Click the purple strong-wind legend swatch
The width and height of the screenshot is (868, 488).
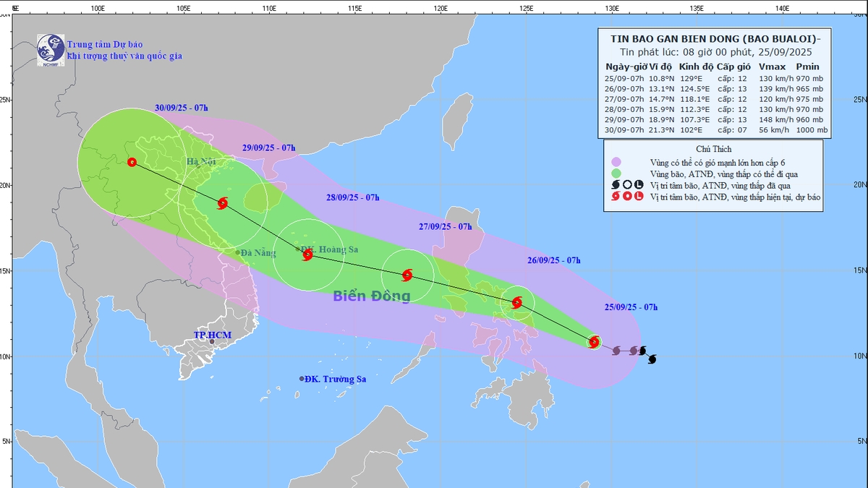click(616, 162)
